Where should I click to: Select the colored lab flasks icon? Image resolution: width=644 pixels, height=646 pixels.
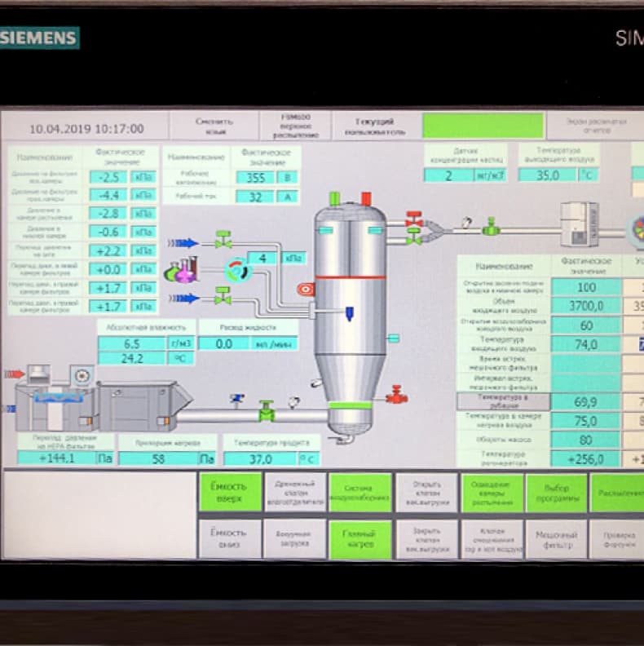coord(182,270)
